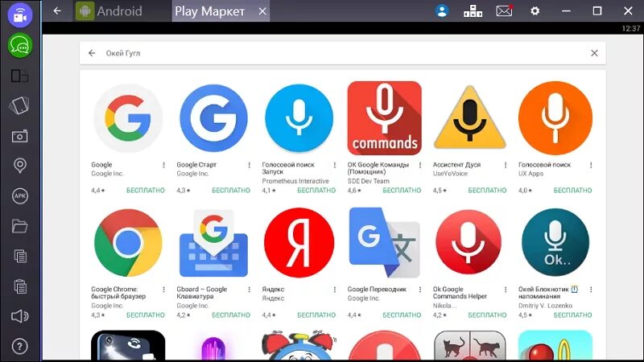Click the Prometheus Interactive developer name
Viewport: 644px width, 362px height.
pos(295,181)
